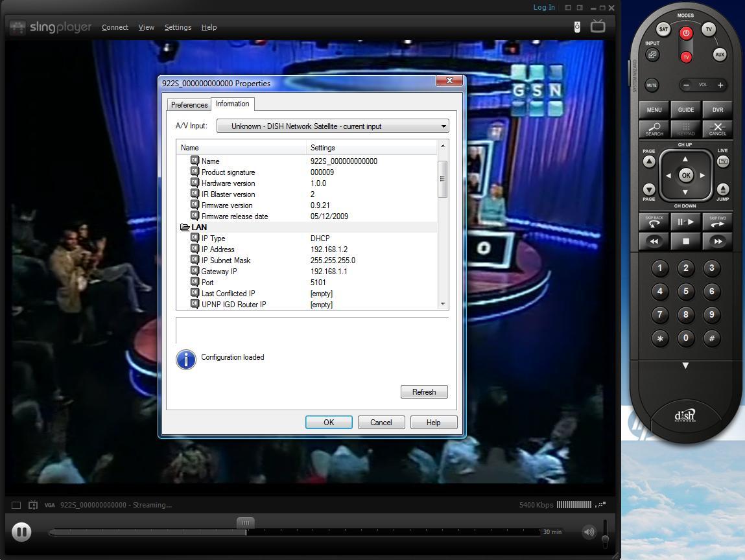Toggle the speaker mute icon
The image size is (745, 560).
[x=589, y=531]
